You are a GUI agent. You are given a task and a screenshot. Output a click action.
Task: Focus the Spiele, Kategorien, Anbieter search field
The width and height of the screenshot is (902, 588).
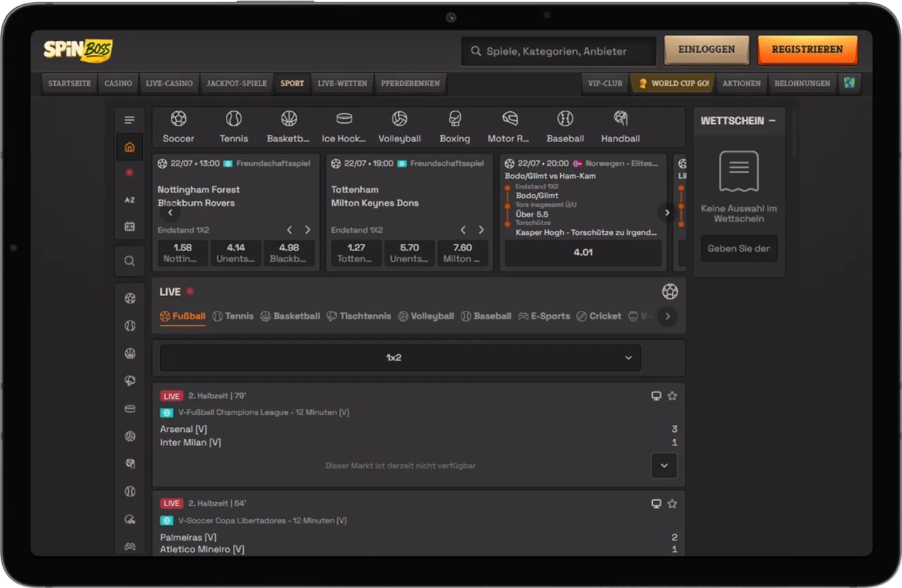pyautogui.click(x=559, y=51)
